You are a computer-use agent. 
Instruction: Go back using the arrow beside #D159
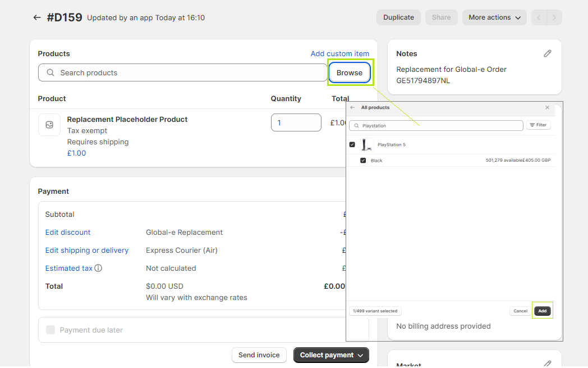tap(37, 17)
